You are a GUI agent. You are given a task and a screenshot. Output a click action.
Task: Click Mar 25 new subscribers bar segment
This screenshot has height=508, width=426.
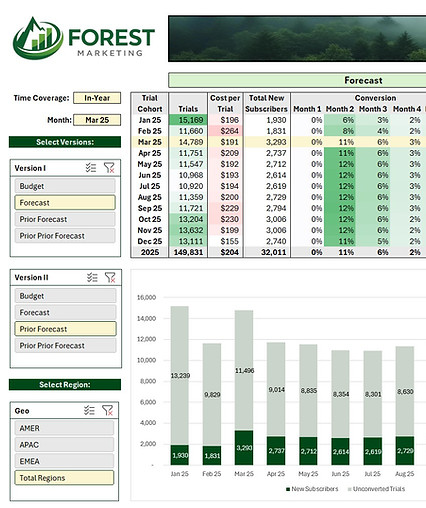click(244, 448)
